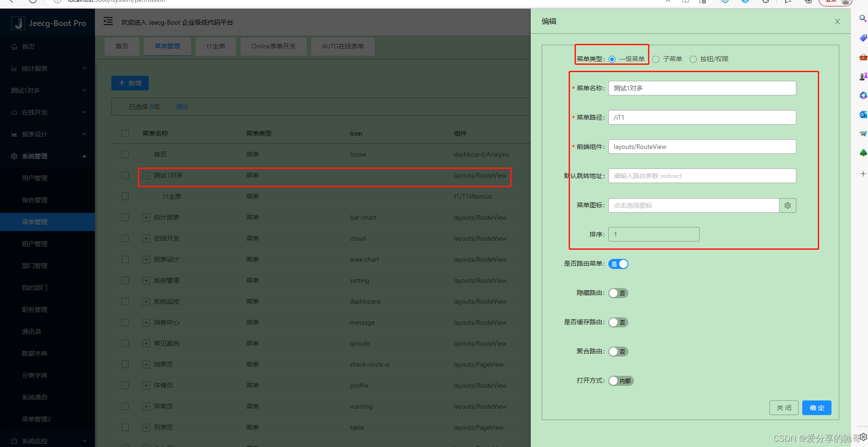868x447 pixels.
Task: Click the 在线开发 cloud icon in sidebar
Action: pyautogui.click(x=14, y=112)
